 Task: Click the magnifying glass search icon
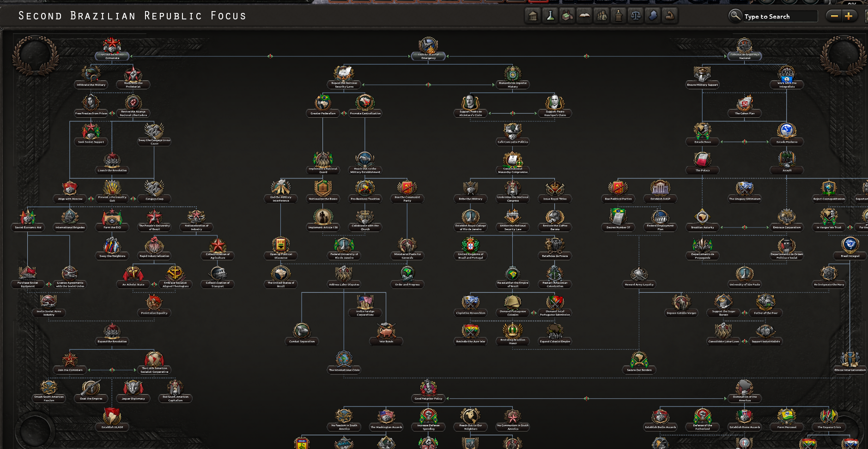click(x=735, y=16)
